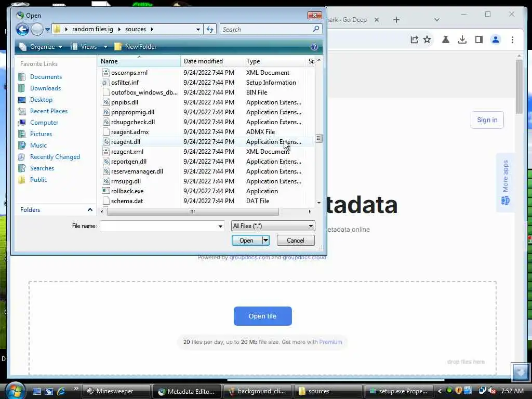532x399 pixels.
Task: Click the Open button in dialog
Action: (x=247, y=241)
